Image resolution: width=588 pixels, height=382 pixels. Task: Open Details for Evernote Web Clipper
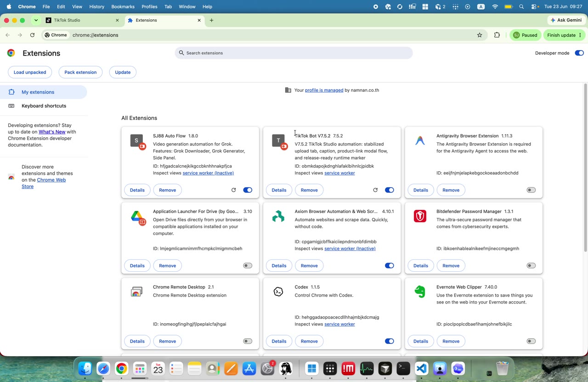[x=421, y=341]
